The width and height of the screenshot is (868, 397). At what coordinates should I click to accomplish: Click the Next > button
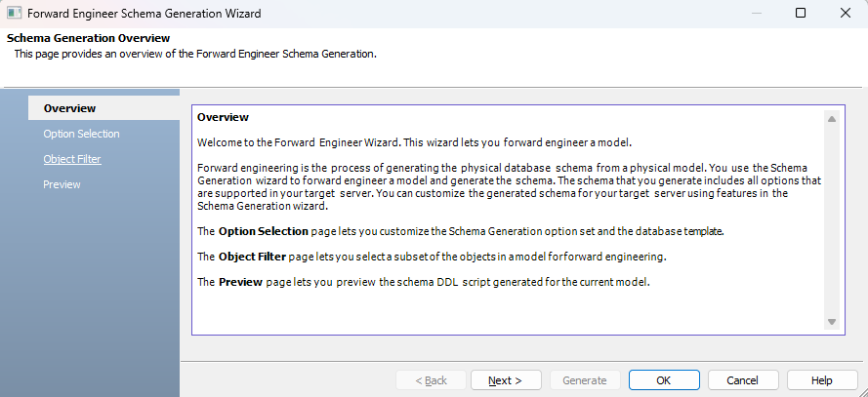506,380
